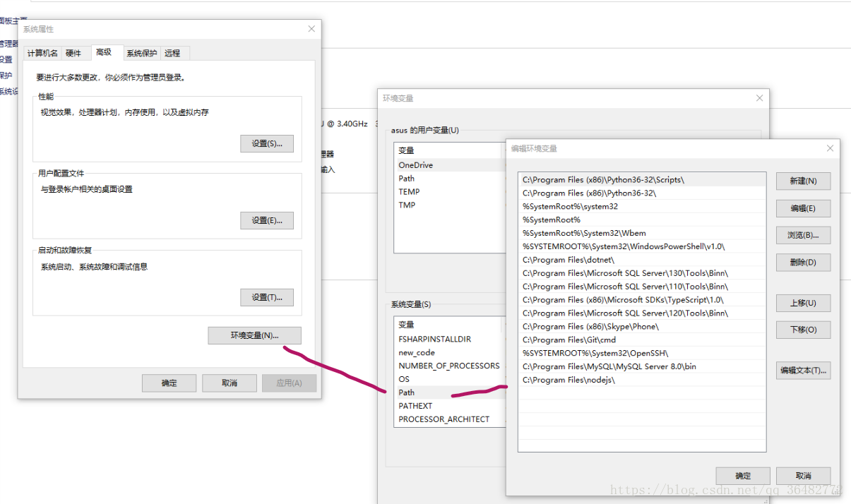Screen dimensions: 851x504
Task: Click 用户配置文件 设置(E)... button
Action: tap(267, 220)
